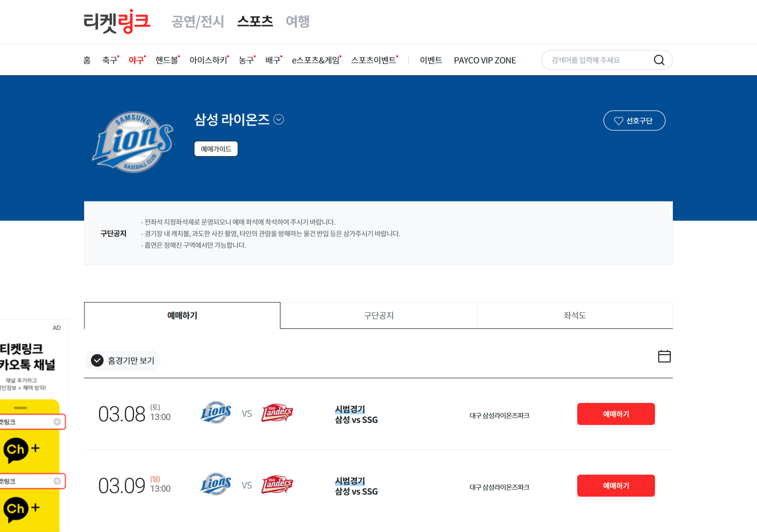Click the first plus icon in the KakaoTalk ad

click(57, 422)
